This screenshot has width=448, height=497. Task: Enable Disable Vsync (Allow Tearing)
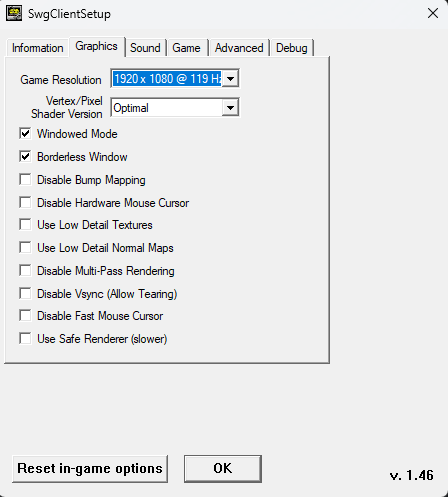[x=25, y=294]
